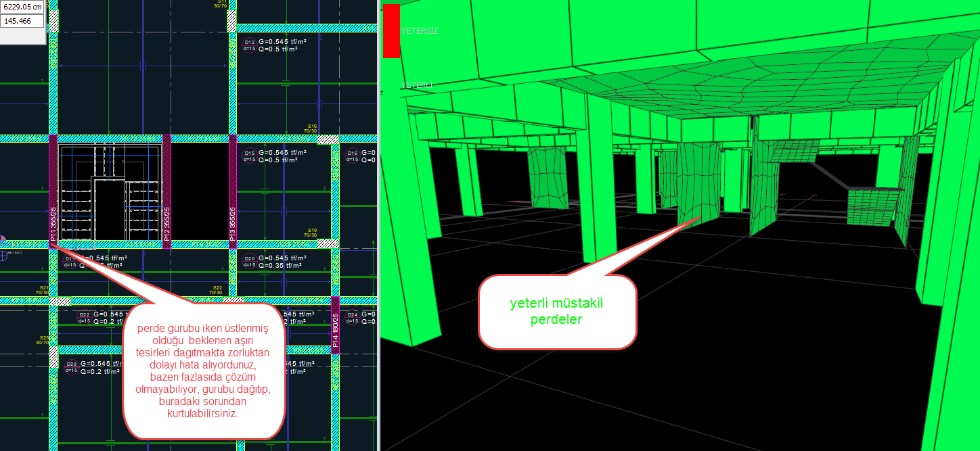Select the S25 30/70 column label
Viewport: 980px width, 451px height.
point(43,339)
